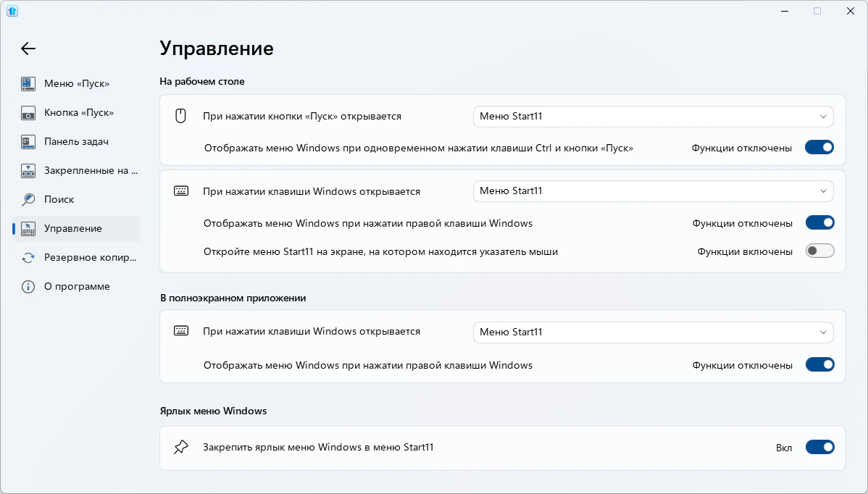Viewport: 868px width, 494px height.
Task: Click the «О программе» info icon
Action: click(x=28, y=287)
